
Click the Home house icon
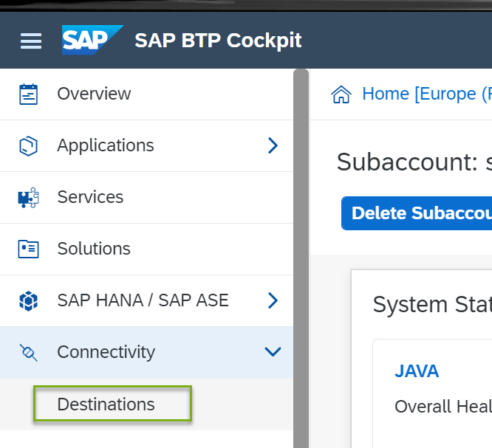pyautogui.click(x=341, y=94)
